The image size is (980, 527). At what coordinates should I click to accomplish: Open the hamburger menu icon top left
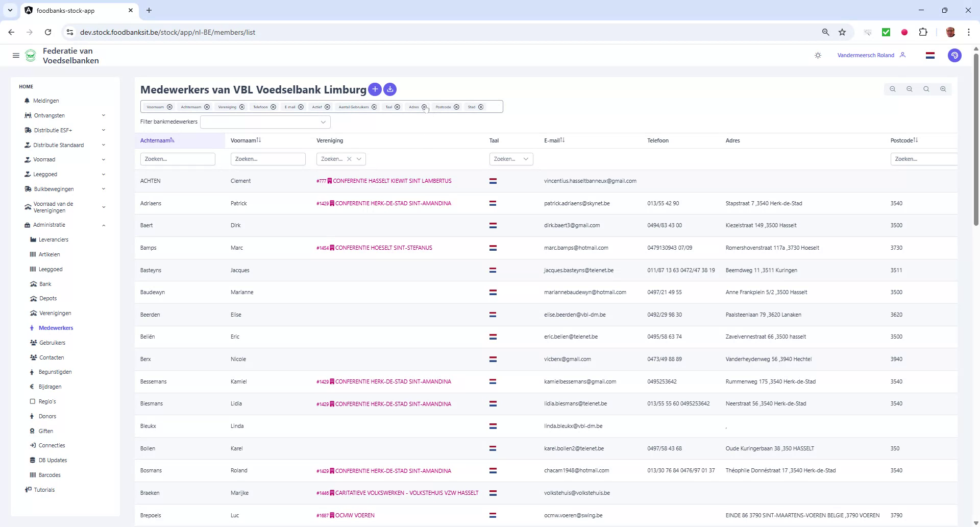tap(16, 55)
